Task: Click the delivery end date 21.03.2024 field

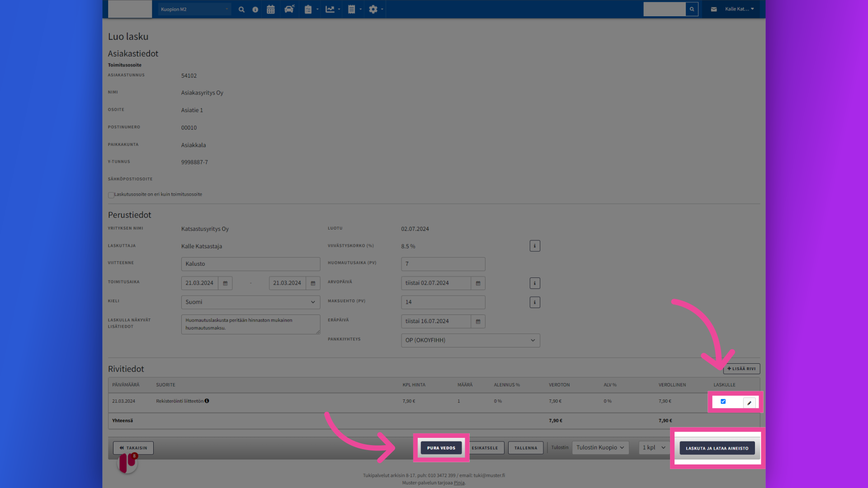Action: (x=288, y=283)
